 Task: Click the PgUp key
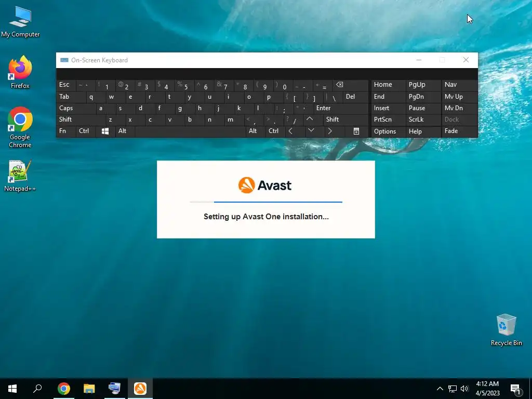(423, 85)
